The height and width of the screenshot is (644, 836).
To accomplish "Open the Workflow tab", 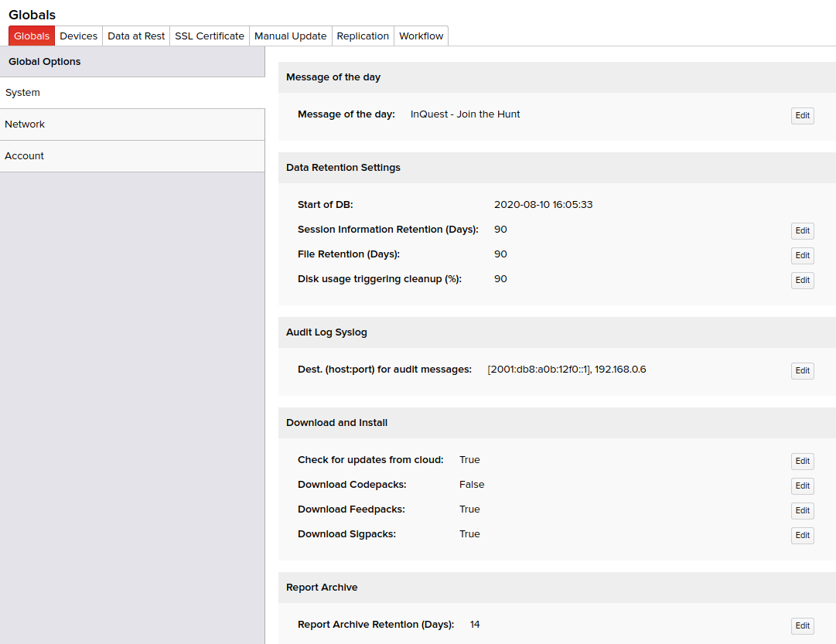I will click(421, 36).
